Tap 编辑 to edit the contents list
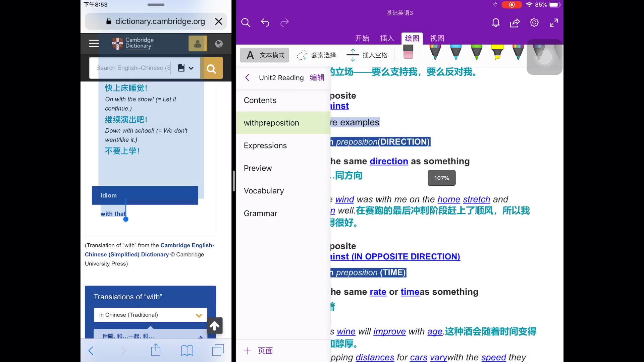Screen dimensions: 644x362 (317, 77)
